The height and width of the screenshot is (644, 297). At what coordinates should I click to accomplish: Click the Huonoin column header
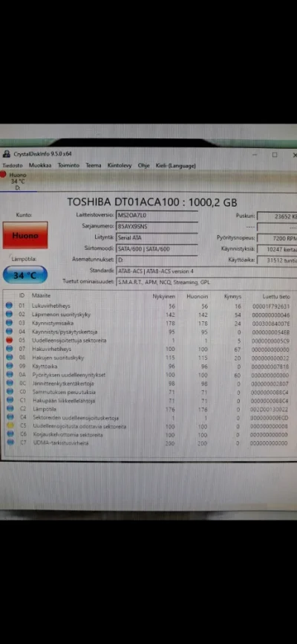(198, 297)
